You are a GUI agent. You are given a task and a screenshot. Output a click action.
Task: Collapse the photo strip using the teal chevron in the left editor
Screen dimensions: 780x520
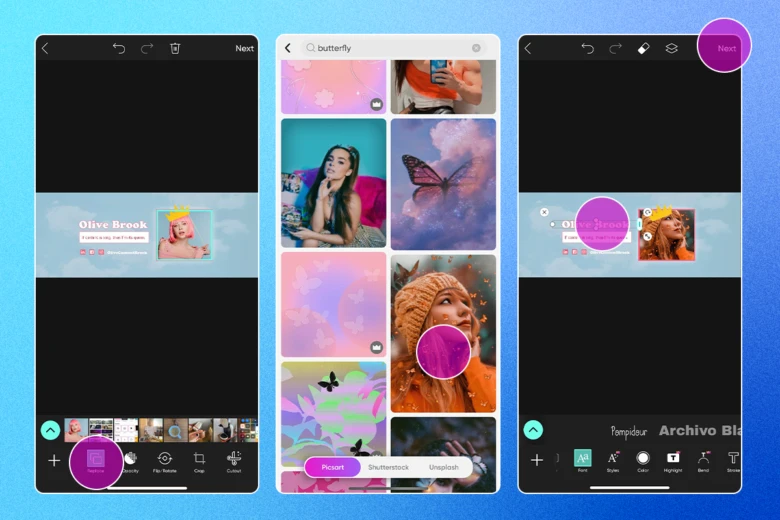pyautogui.click(x=50, y=430)
